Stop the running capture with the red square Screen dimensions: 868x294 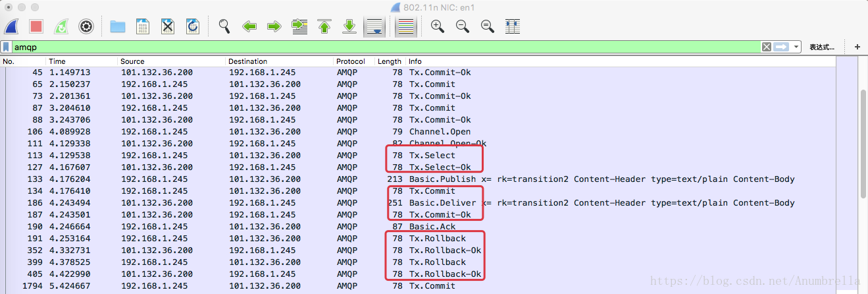(36, 26)
